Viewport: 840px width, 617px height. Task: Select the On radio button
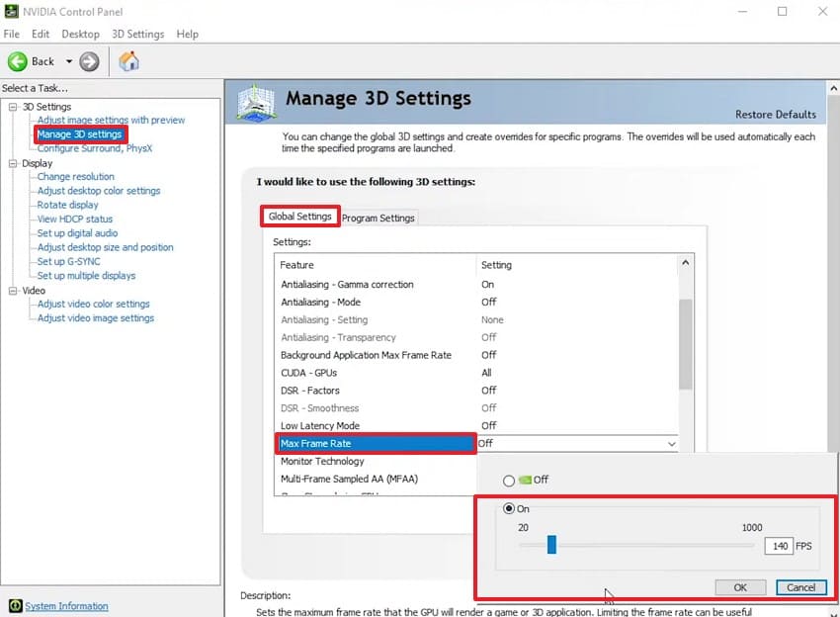(x=509, y=508)
